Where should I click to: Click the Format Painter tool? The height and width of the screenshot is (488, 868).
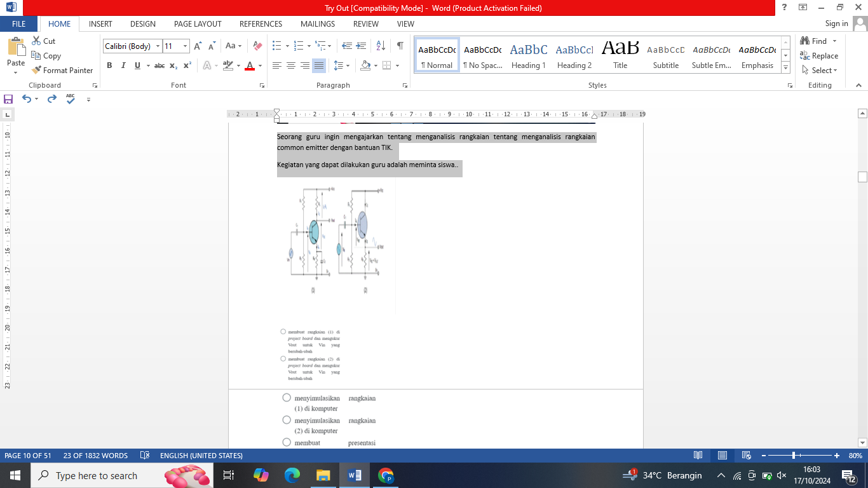point(62,71)
